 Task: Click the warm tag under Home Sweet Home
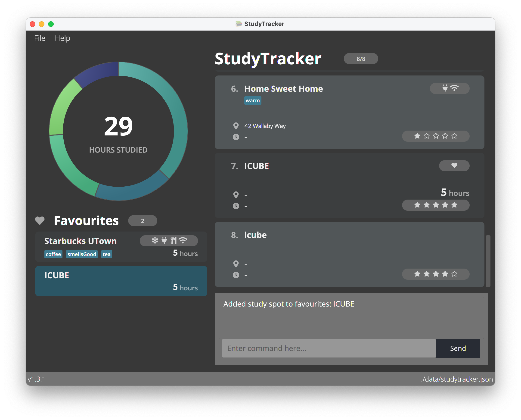click(x=252, y=101)
